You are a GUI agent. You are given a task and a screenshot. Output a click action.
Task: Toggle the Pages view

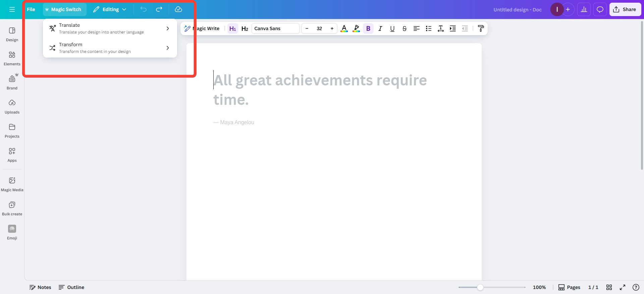click(x=569, y=287)
